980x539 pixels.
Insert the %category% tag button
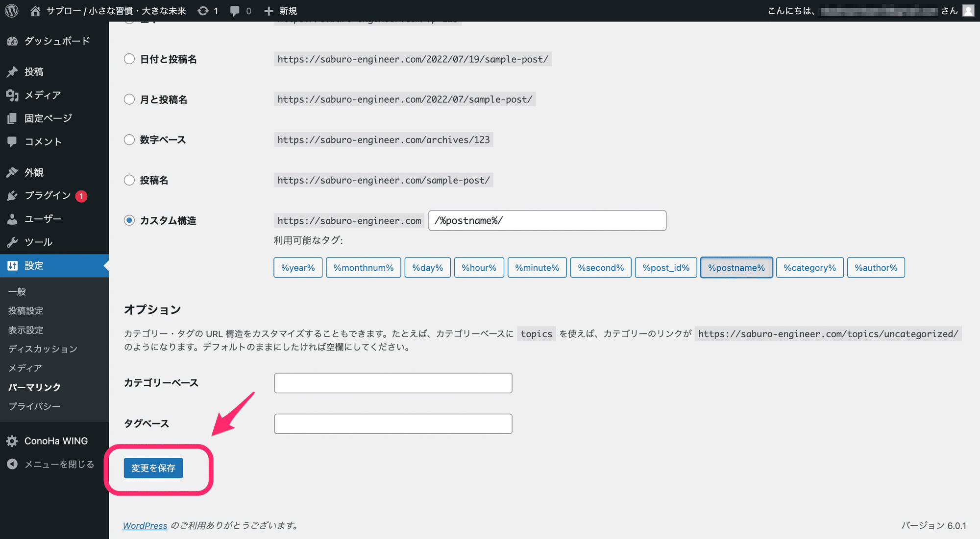pyautogui.click(x=809, y=268)
